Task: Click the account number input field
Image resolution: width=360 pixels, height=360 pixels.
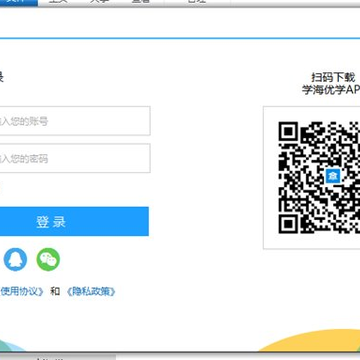Action: pyautogui.click(x=75, y=121)
